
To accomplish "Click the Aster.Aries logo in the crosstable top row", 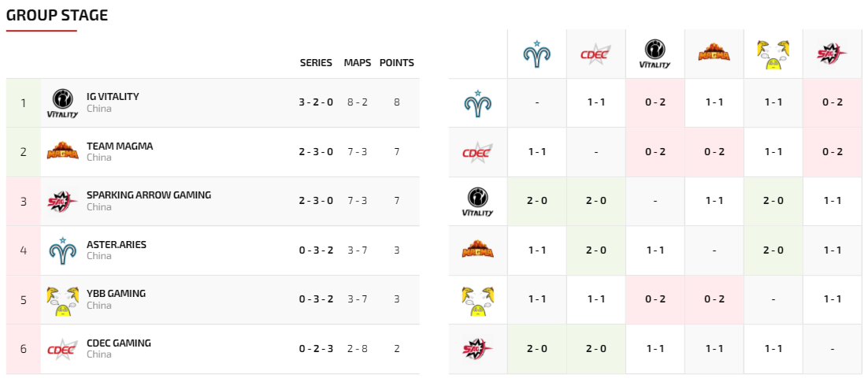I will click(536, 54).
